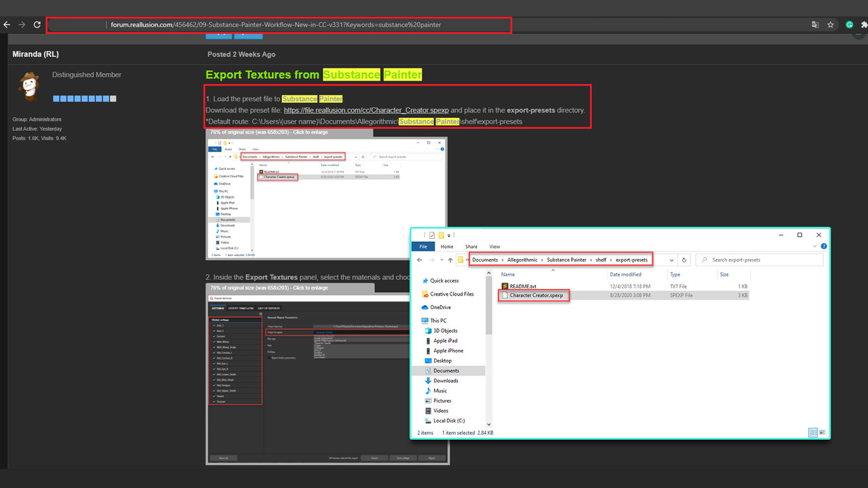Click Allegorithmic in the breadcrumb path
The height and width of the screenshot is (488, 868).
click(x=522, y=260)
